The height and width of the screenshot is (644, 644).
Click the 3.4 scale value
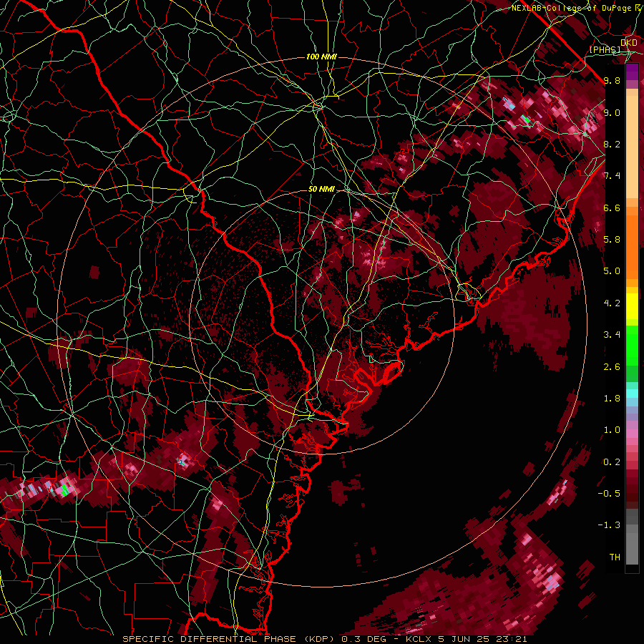tap(612, 335)
